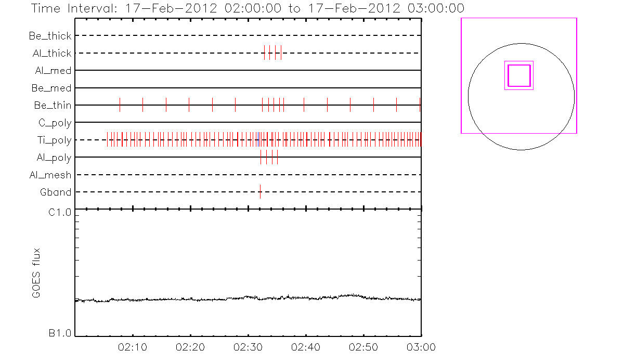
Task: Select the 03:00 time axis label
Action: pos(421,346)
